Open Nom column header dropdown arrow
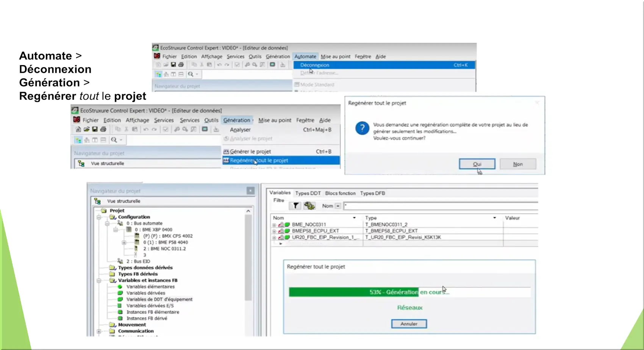This screenshot has width=644, height=350. click(x=354, y=218)
